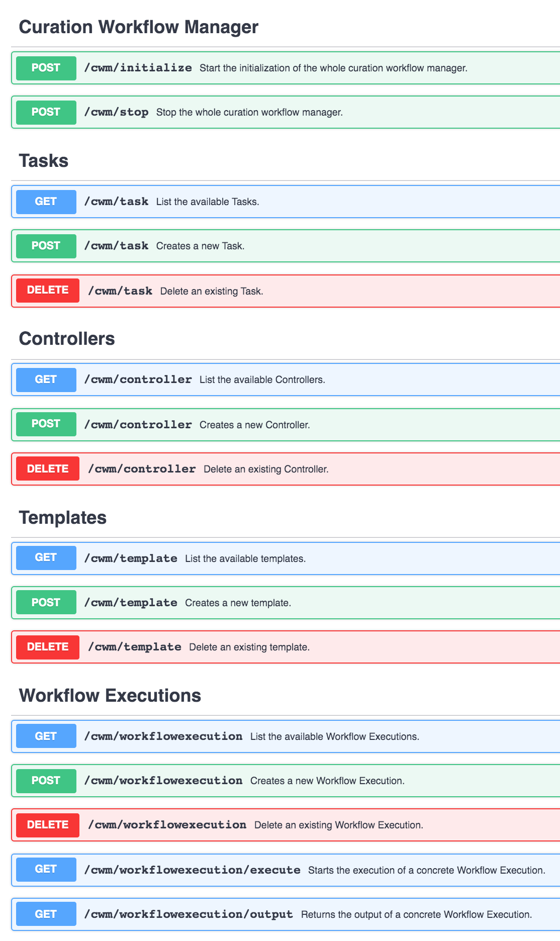Open the GET /cwm/task operation row
Image resolution: width=560 pixels, height=941 pixels.
pos(286,202)
